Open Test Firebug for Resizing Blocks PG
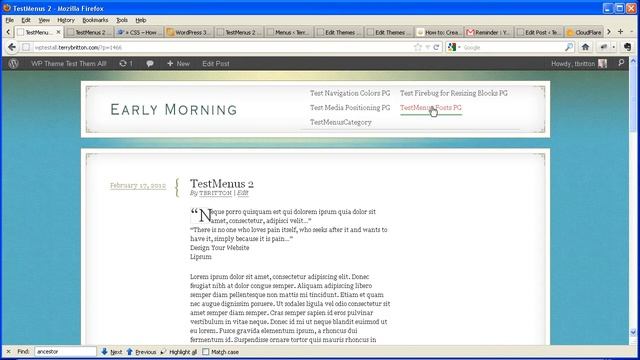 point(453,93)
